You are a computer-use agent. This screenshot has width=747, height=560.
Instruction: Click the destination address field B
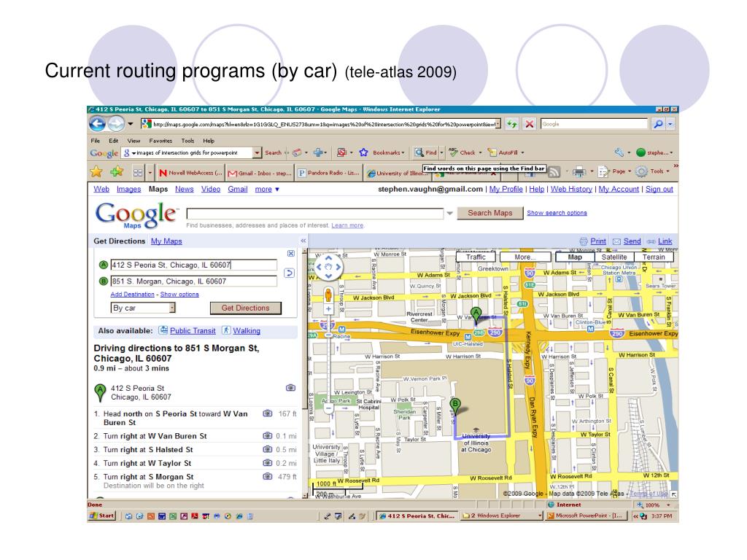[x=193, y=281]
